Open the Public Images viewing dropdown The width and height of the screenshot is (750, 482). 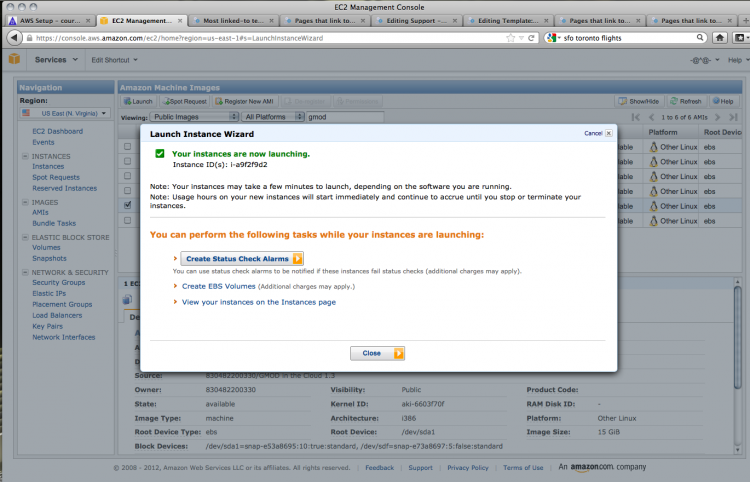pos(194,117)
